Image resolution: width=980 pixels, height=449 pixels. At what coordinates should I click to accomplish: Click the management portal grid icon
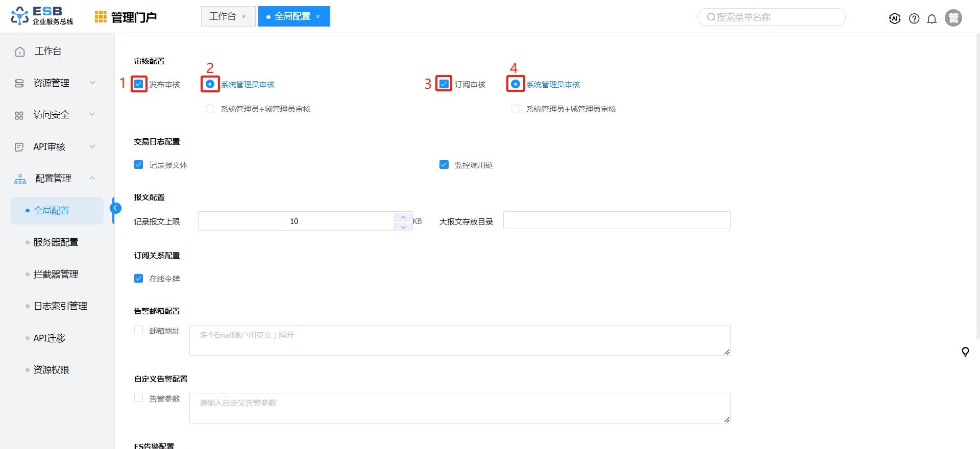101,17
